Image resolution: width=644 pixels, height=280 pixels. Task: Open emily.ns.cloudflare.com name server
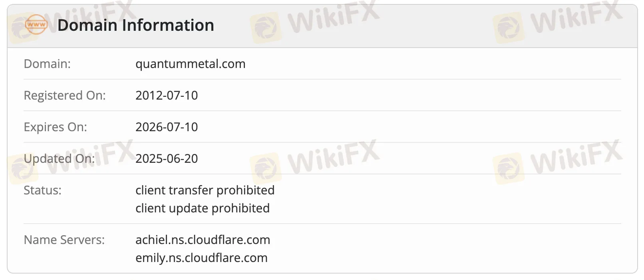(201, 258)
